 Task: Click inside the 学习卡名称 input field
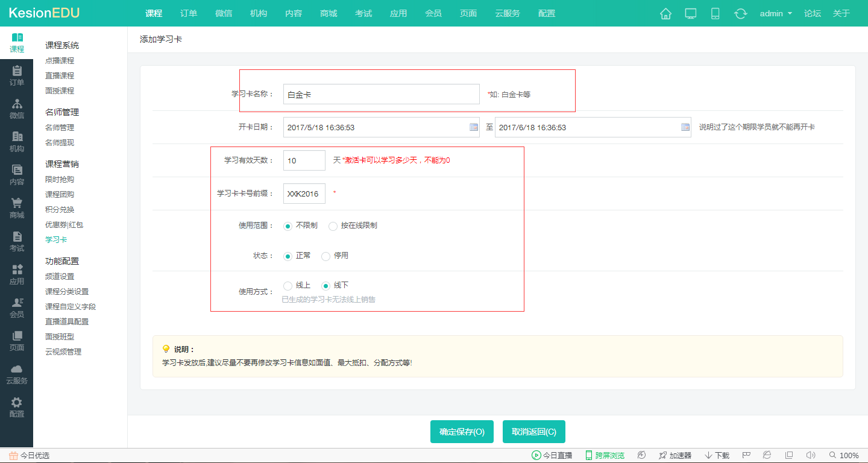coord(381,94)
